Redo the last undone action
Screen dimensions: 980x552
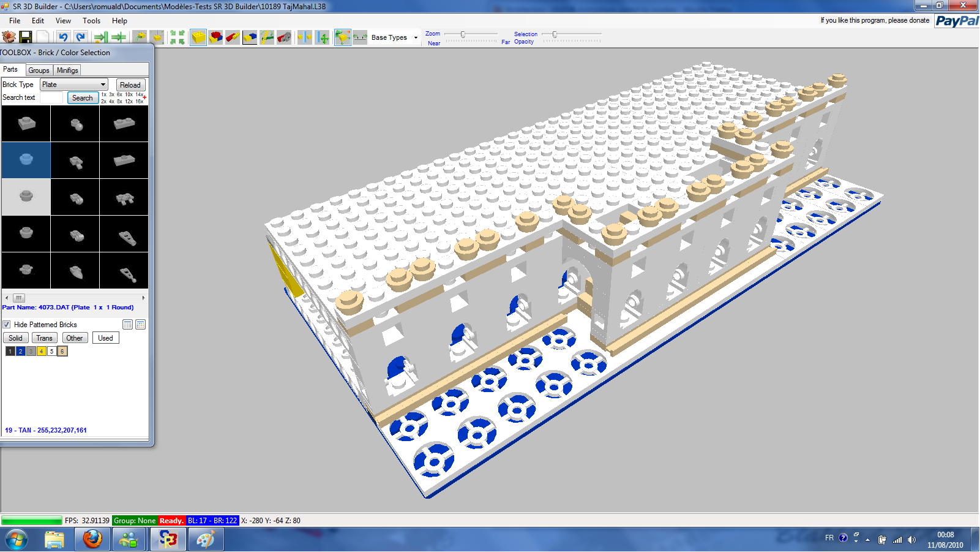(80, 37)
